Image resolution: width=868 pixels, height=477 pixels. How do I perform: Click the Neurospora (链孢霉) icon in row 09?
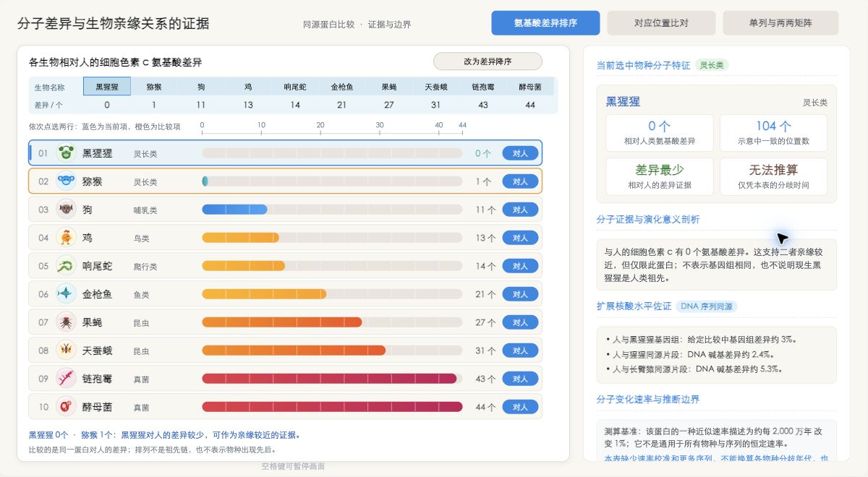(67, 379)
